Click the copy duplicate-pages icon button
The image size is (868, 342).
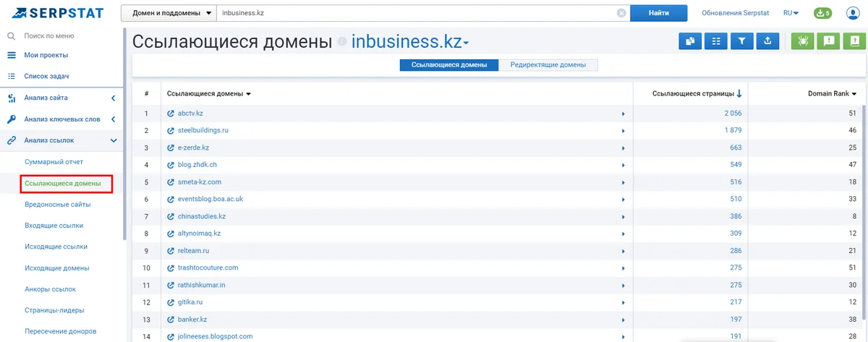pyautogui.click(x=690, y=41)
